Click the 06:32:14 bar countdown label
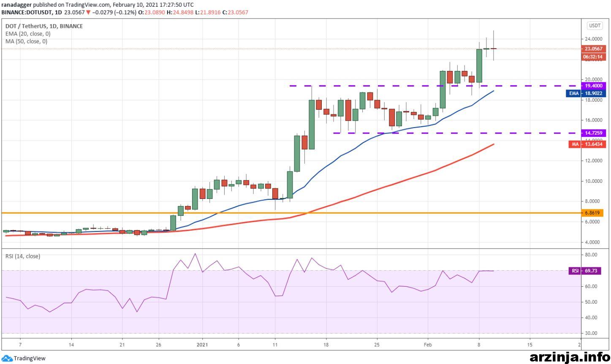 click(x=594, y=57)
